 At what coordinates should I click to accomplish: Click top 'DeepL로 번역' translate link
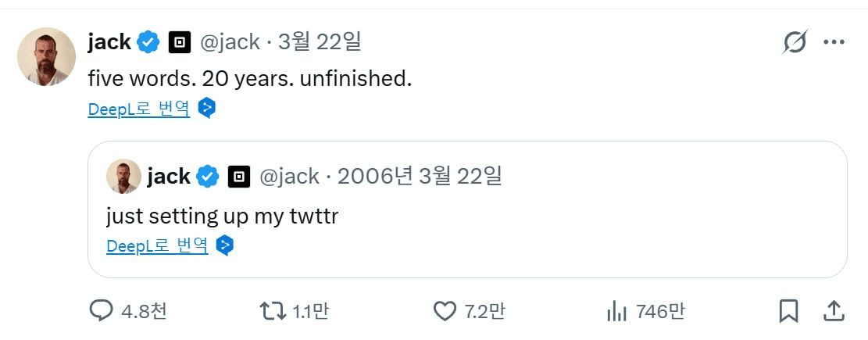138,109
